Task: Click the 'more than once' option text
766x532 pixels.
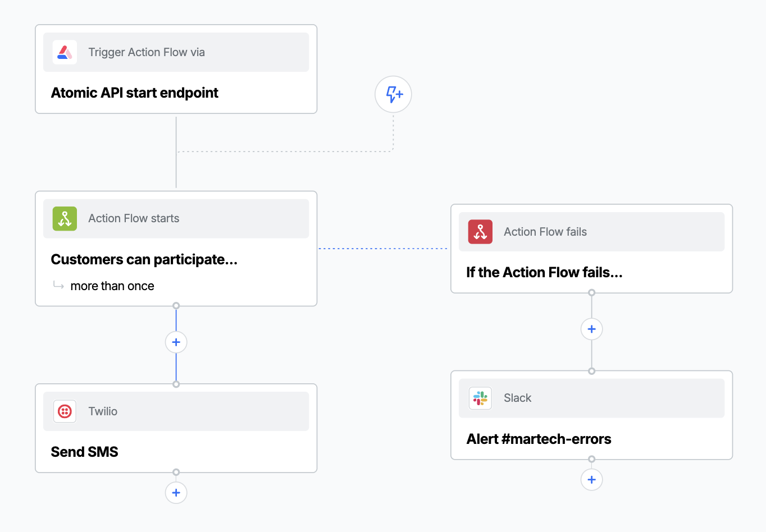Action: [x=112, y=286]
